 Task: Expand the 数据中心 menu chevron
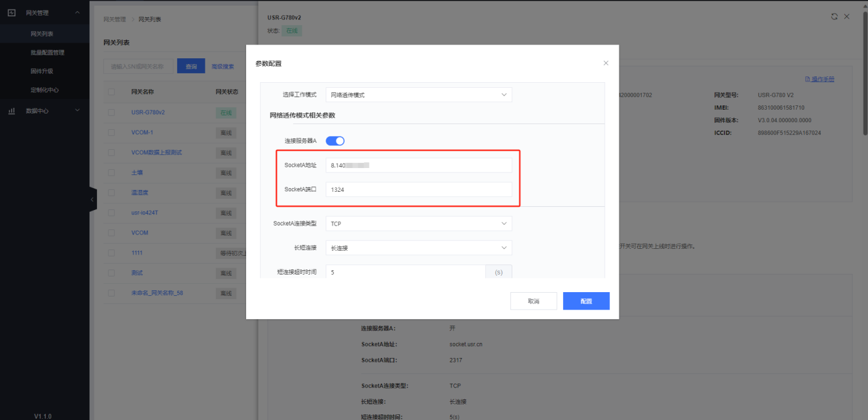78,111
